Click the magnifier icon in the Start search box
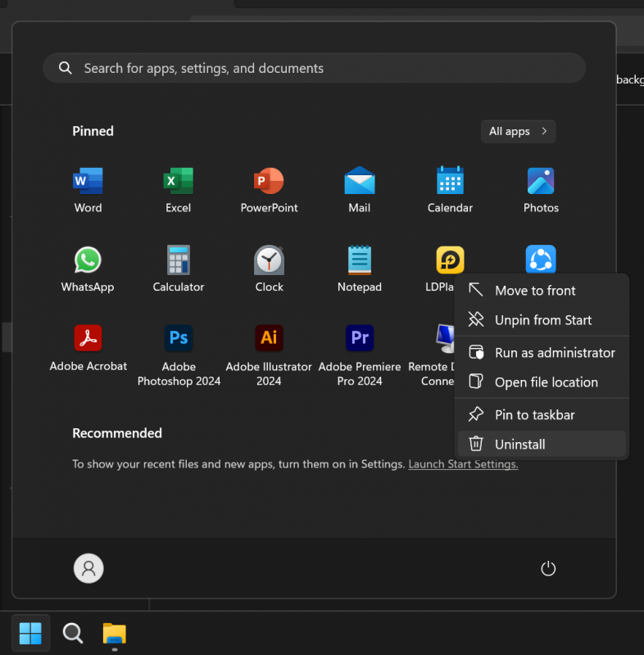Image resolution: width=644 pixels, height=655 pixels. coord(66,68)
